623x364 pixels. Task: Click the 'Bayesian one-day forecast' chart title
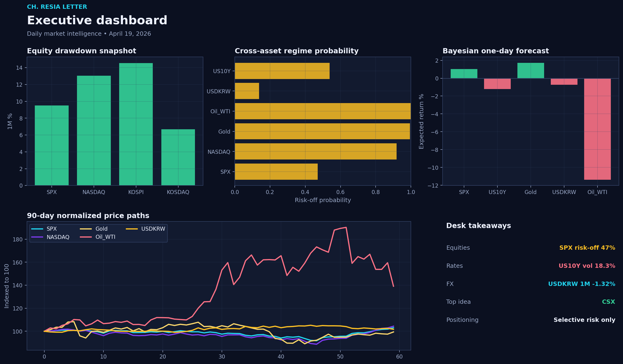point(496,51)
